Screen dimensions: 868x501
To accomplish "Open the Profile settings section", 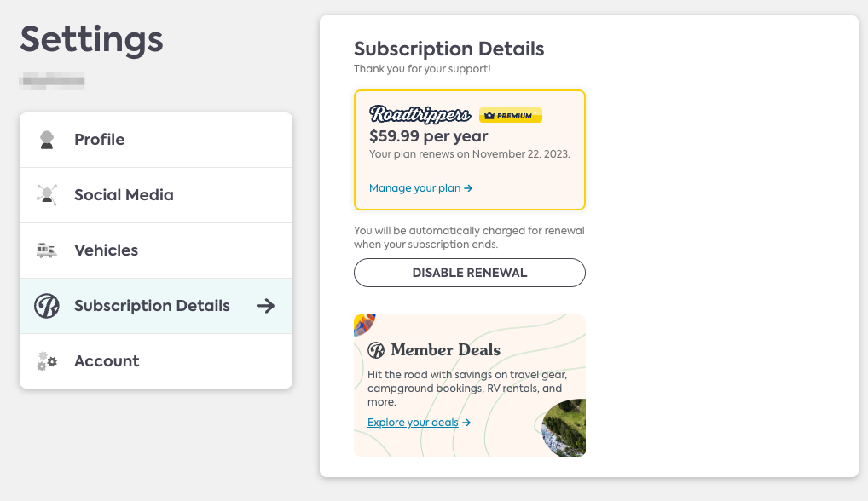I will pos(156,140).
